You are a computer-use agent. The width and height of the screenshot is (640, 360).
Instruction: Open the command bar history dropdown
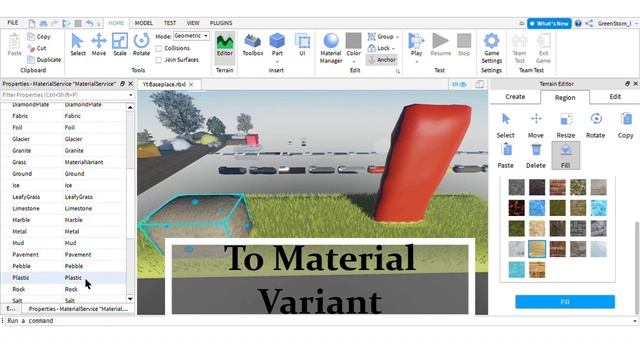[635, 321]
